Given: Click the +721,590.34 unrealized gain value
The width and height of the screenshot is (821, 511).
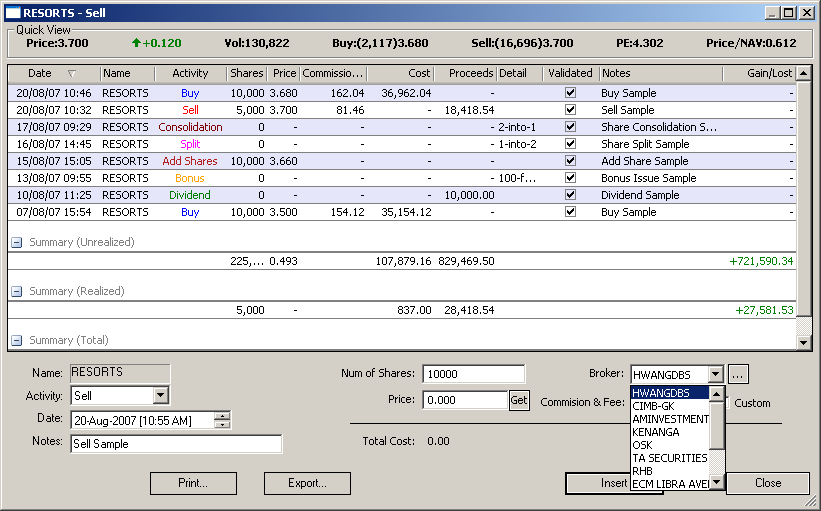Looking at the screenshot, I should 761,261.
